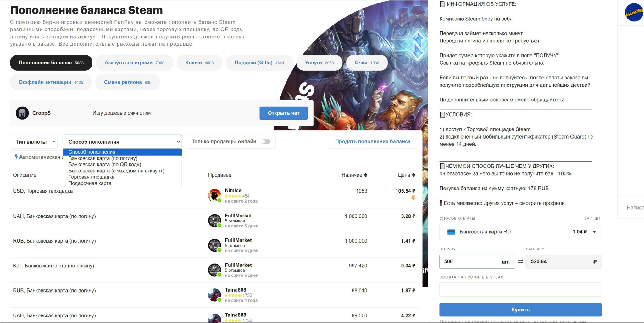644x323 pixels.
Task: Open the Тип валюты dropdown
Action: 34,142
